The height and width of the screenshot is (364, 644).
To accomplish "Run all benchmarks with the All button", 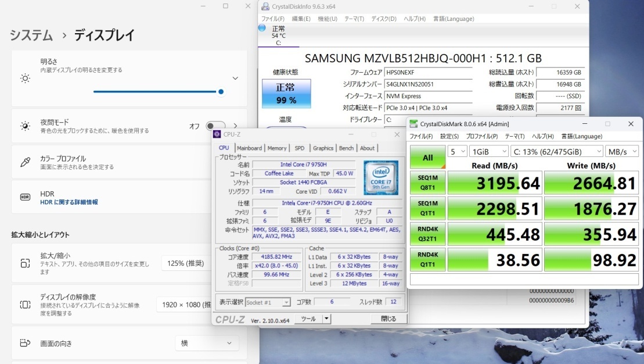I will (427, 157).
